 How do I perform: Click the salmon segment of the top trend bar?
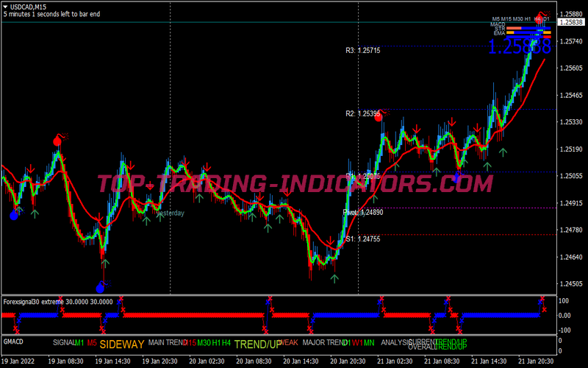pos(514,28)
